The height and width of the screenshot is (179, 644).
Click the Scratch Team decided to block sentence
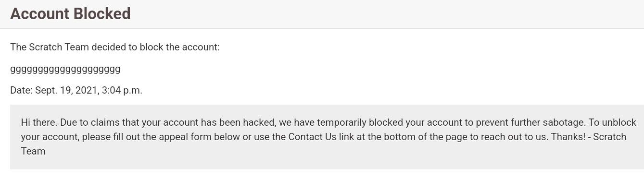point(115,48)
